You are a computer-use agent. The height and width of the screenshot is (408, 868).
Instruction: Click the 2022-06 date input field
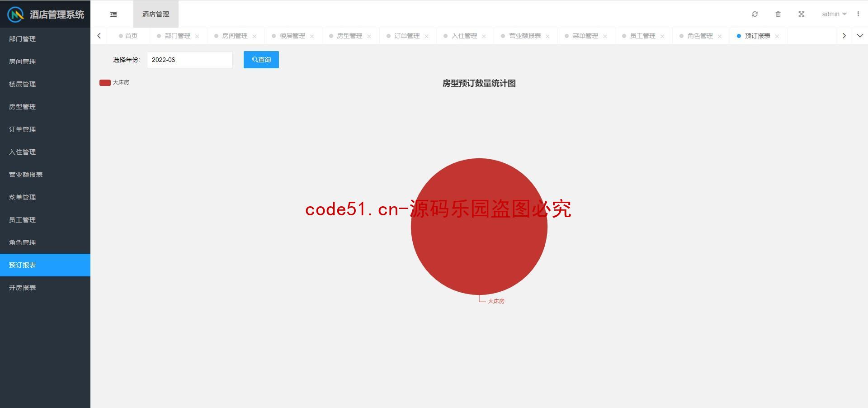pyautogui.click(x=190, y=60)
